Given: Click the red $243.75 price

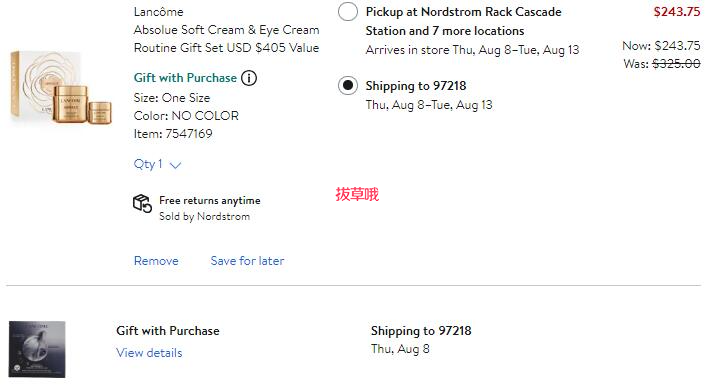Looking at the screenshot, I should pyautogui.click(x=677, y=12).
